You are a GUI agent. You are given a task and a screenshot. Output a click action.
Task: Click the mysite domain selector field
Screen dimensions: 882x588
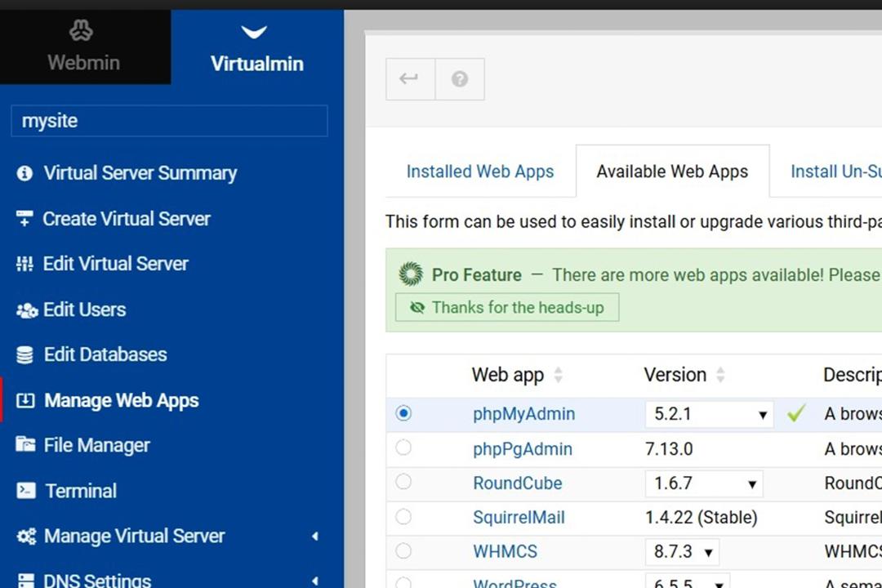[169, 121]
